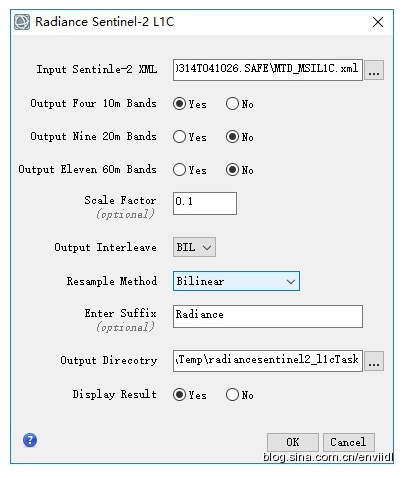The image size is (406, 478).
Task: Browse for the Input Sentinel-2 XML file
Action: [x=374, y=70]
